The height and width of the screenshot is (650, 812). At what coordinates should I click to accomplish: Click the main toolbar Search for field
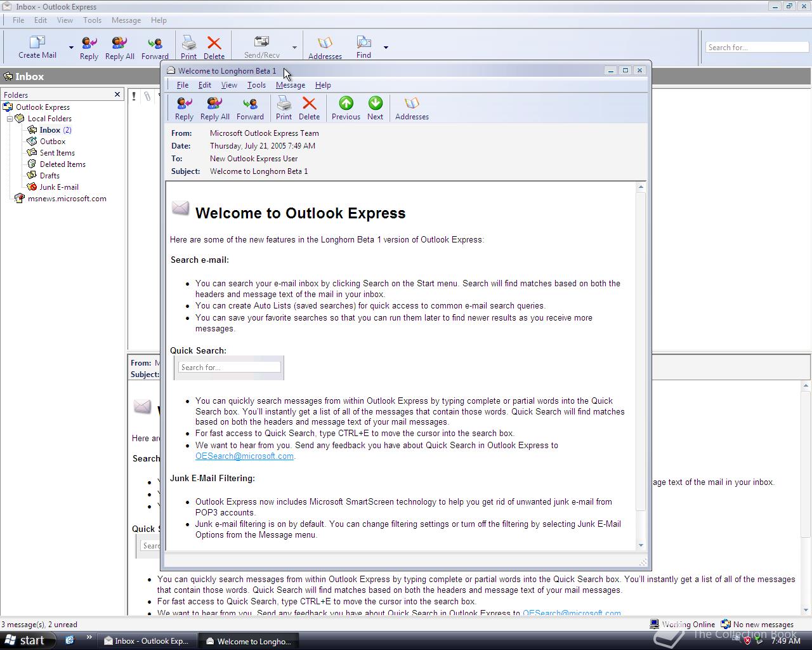[x=757, y=48]
